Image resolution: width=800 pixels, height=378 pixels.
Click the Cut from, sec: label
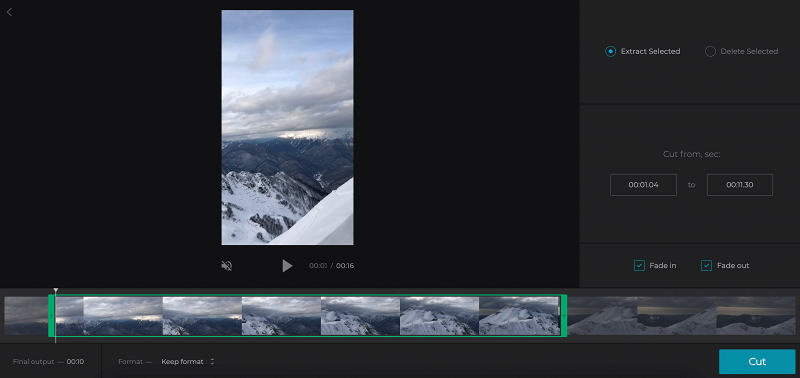(x=691, y=154)
